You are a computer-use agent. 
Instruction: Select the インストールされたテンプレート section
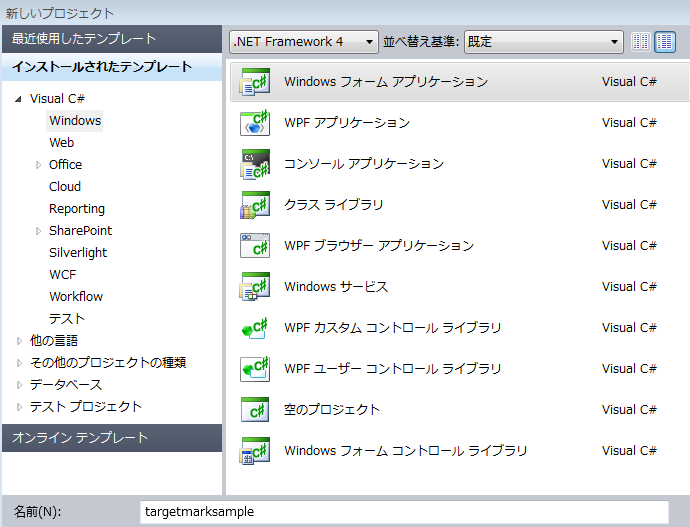(112, 67)
